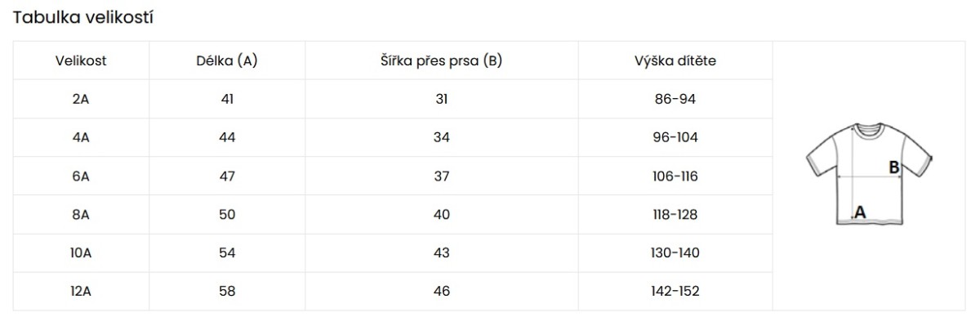Click chest width value 31
The width and height of the screenshot is (980, 326).
click(x=442, y=99)
